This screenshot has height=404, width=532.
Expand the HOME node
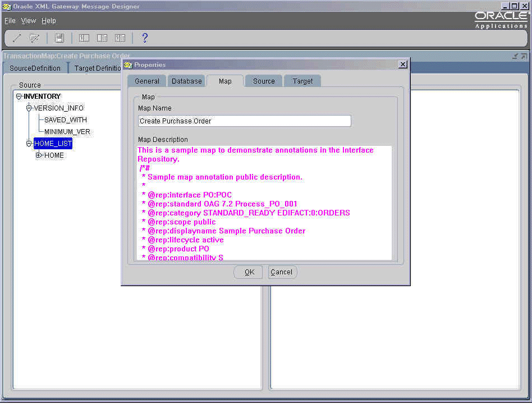point(39,155)
